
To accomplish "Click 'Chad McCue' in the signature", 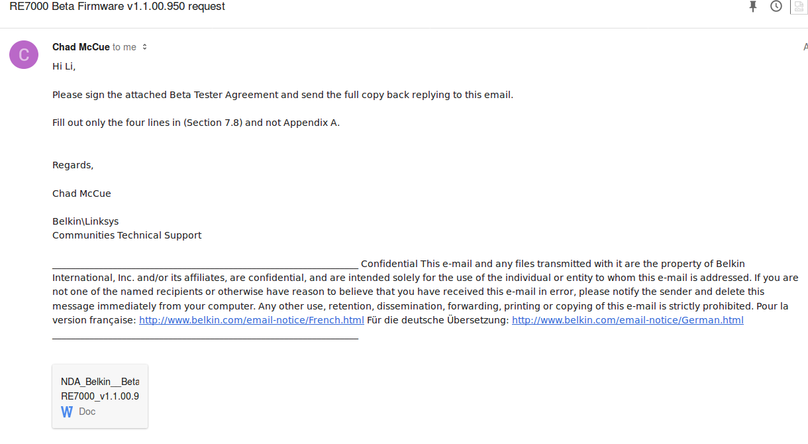I will (x=81, y=193).
